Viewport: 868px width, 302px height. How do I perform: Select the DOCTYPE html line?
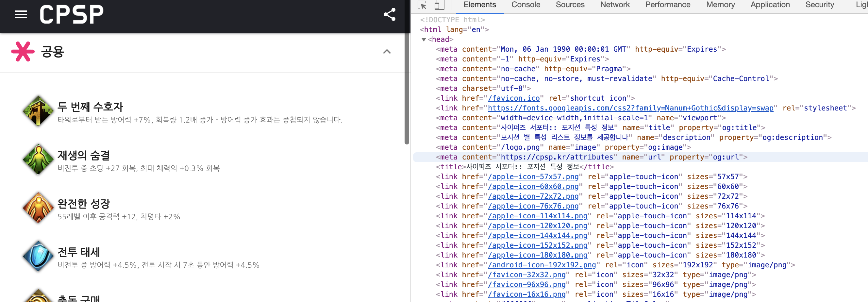point(452,20)
